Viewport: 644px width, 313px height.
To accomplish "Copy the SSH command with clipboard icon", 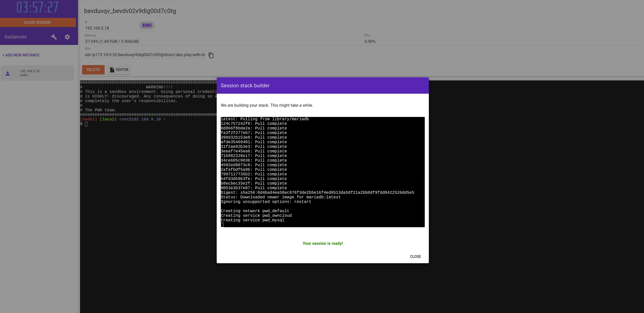I will click(x=211, y=55).
